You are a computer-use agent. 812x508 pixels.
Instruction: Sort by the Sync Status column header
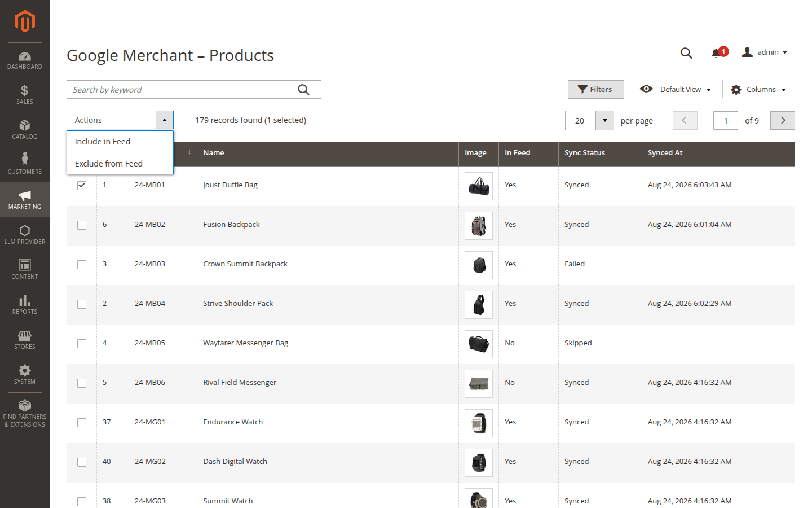pos(600,153)
